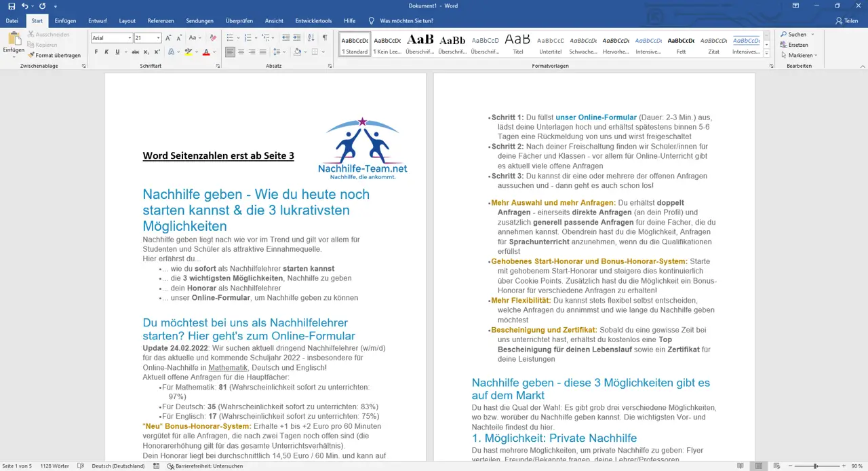Click Format übertragen painter

[54, 55]
